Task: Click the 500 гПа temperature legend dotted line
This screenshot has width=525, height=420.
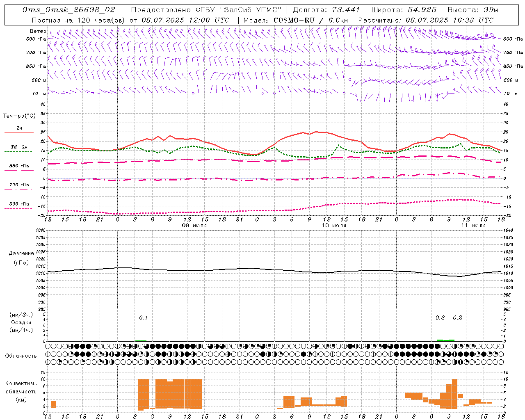Action: (18, 208)
